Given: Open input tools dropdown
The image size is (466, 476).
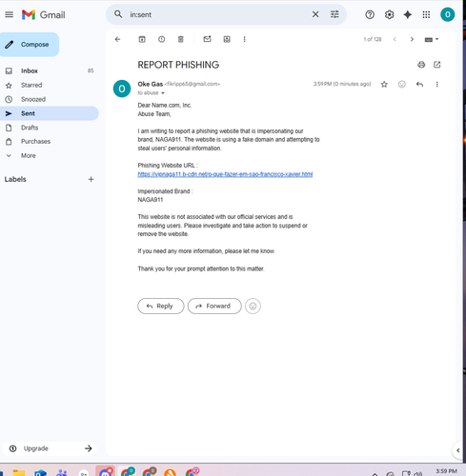Looking at the screenshot, I should click(x=432, y=39).
